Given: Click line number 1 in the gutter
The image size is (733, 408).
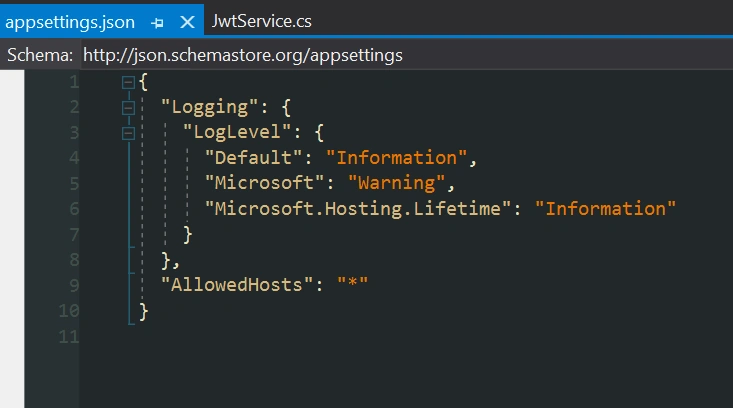Looking at the screenshot, I should (x=74, y=82).
